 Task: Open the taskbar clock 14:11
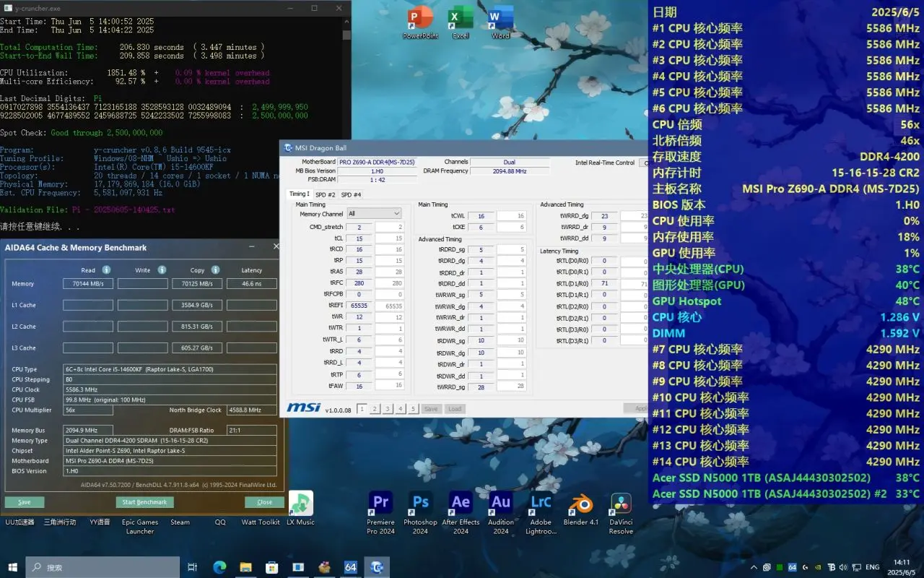coord(902,567)
